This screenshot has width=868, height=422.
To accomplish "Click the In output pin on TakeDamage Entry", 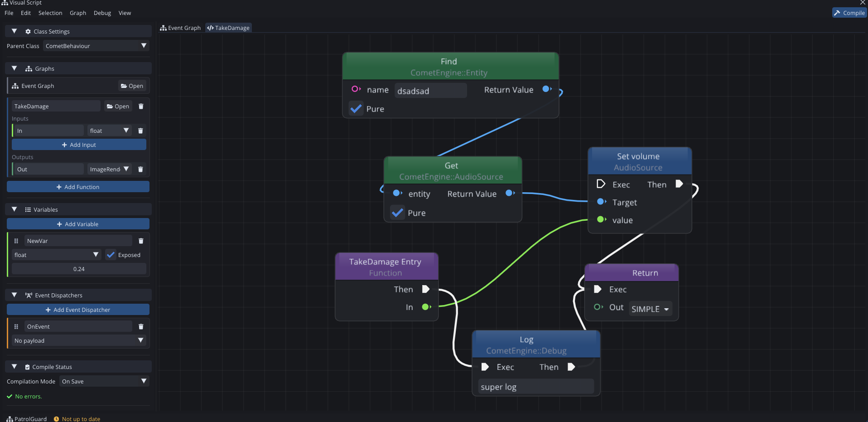I will coord(426,307).
